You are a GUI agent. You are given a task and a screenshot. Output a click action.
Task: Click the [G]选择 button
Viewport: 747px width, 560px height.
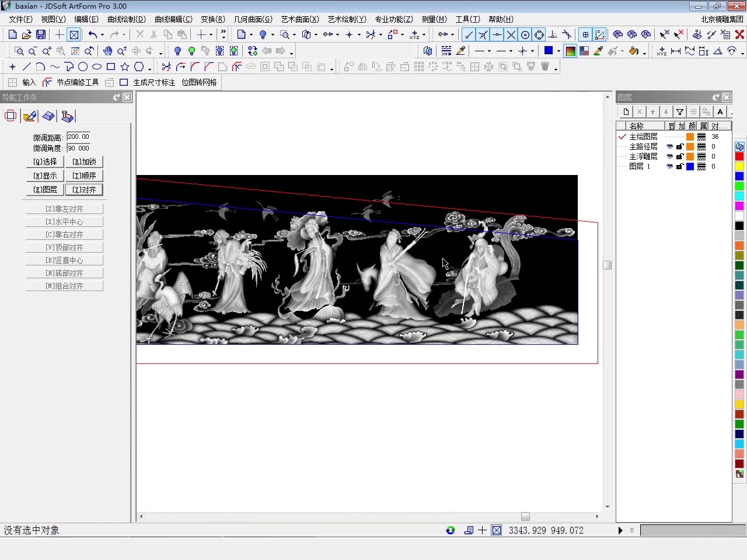[x=45, y=162]
